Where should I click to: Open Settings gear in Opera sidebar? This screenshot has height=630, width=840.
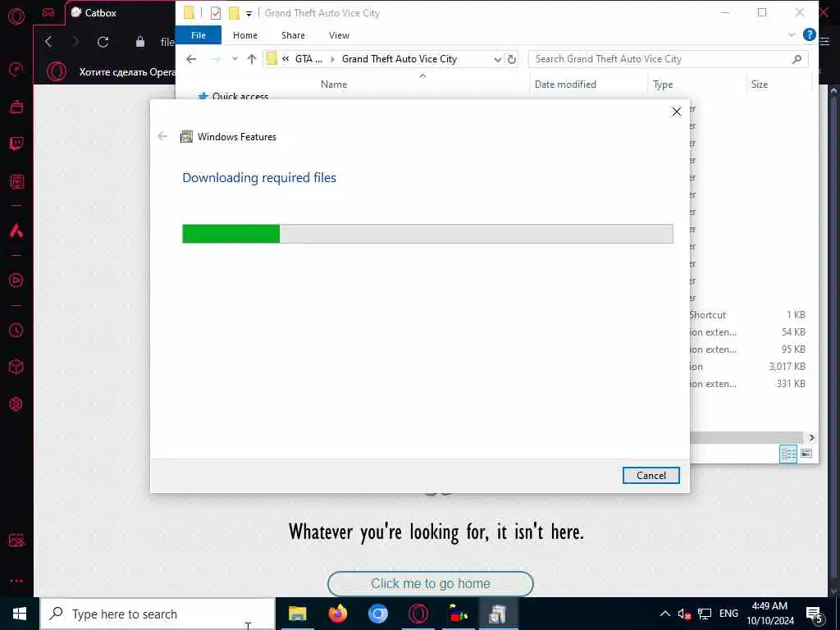(16, 404)
